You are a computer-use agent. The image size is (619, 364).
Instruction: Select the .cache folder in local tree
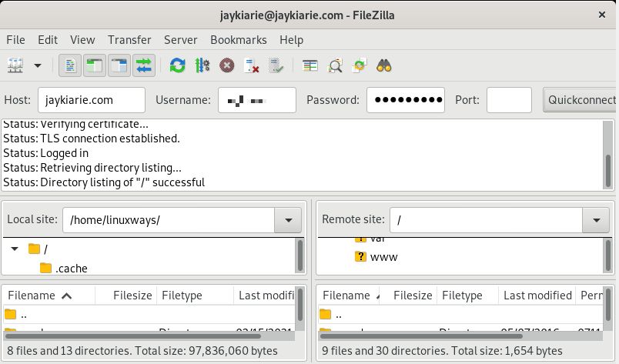click(64, 268)
